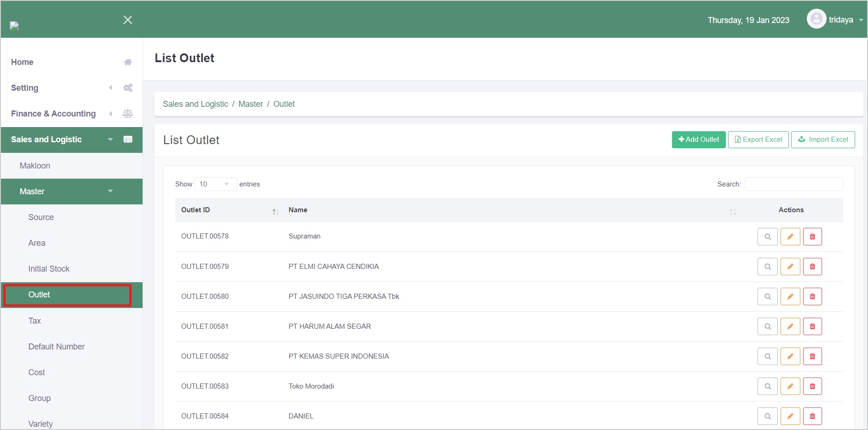This screenshot has height=430, width=868.
Task: Delete the Toko Morodadi outlet row
Action: 812,386
